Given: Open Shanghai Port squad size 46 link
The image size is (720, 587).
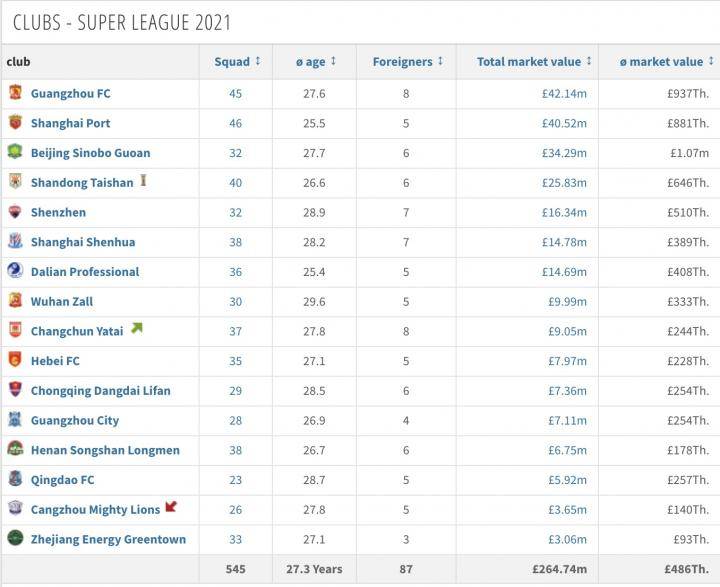Looking at the screenshot, I should point(236,123).
